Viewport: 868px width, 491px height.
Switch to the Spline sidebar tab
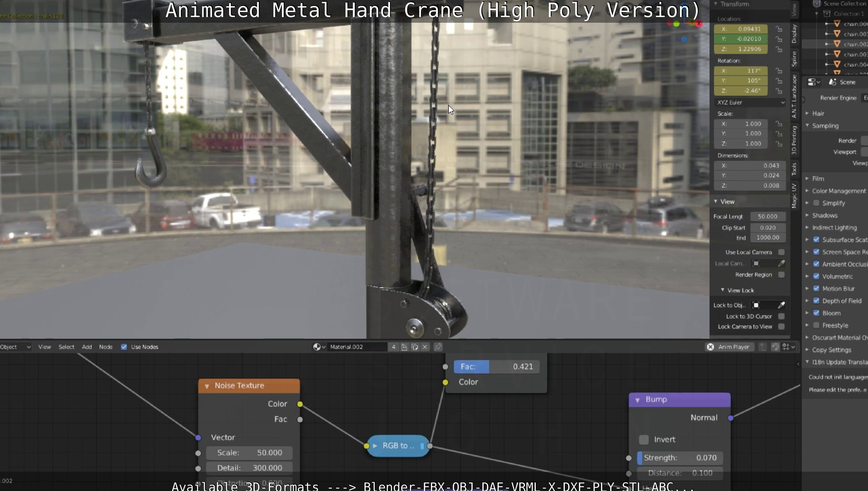coord(794,59)
